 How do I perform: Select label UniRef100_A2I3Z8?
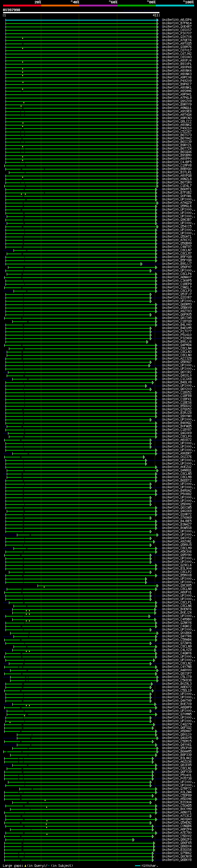point(177,358)
